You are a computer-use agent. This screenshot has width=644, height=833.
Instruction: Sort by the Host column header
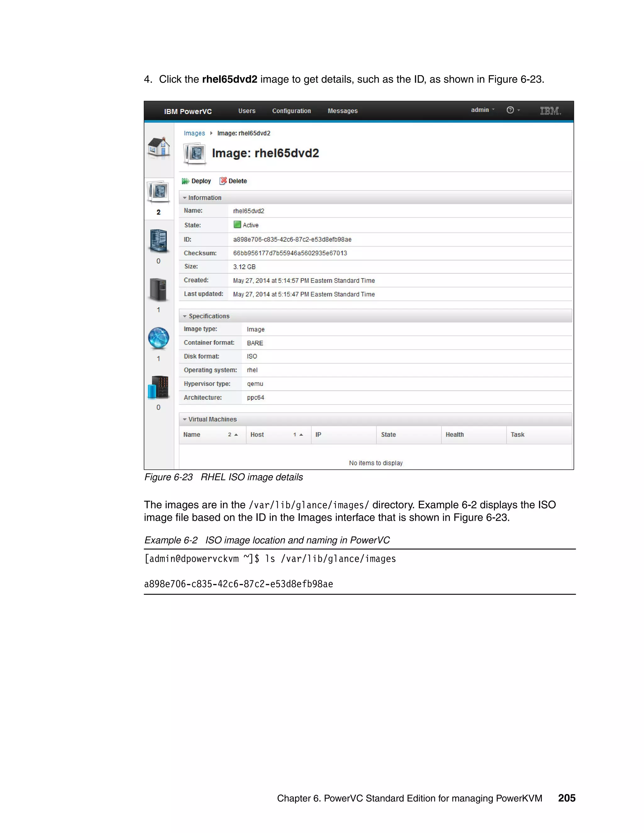click(279, 435)
